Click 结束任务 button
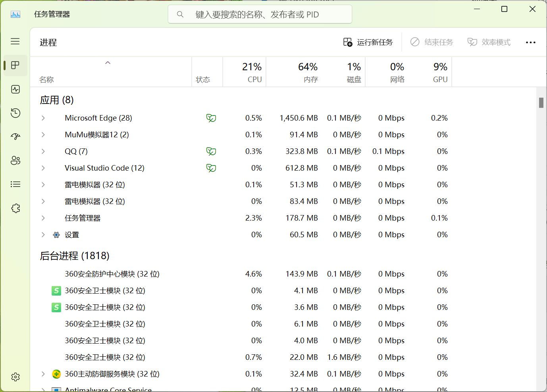 coord(432,42)
